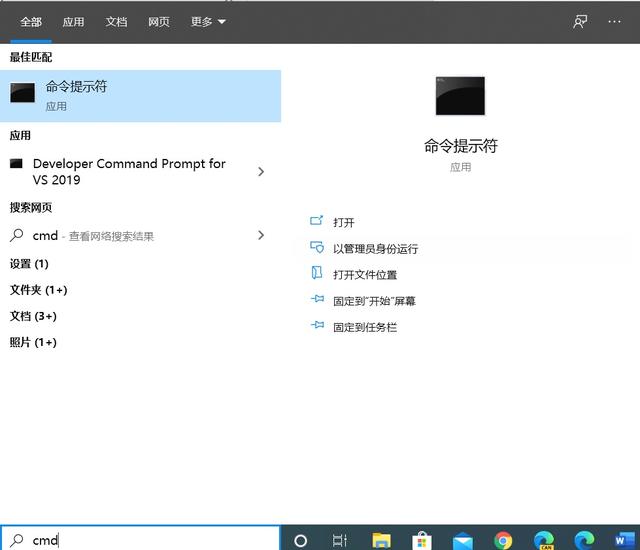Open Microsoft Store from the taskbar
Image resolution: width=640 pixels, height=550 pixels.
coord(422,541)
